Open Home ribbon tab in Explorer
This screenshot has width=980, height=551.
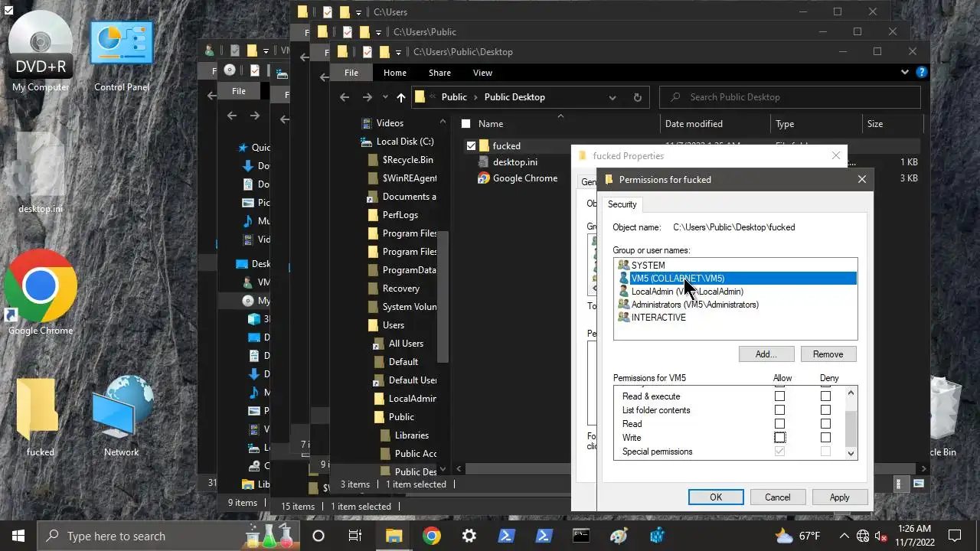[x=395, y=73]
